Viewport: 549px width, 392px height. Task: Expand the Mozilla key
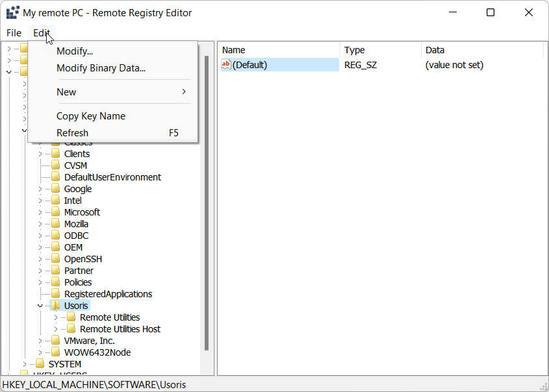click(40, 224)
